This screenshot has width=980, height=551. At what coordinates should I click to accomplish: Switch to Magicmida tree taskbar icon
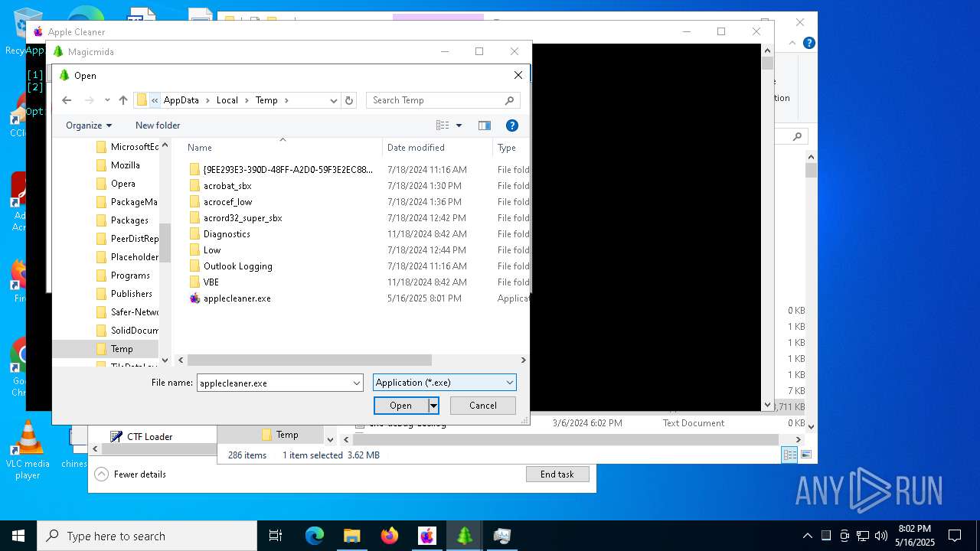(x=465, y=536)
